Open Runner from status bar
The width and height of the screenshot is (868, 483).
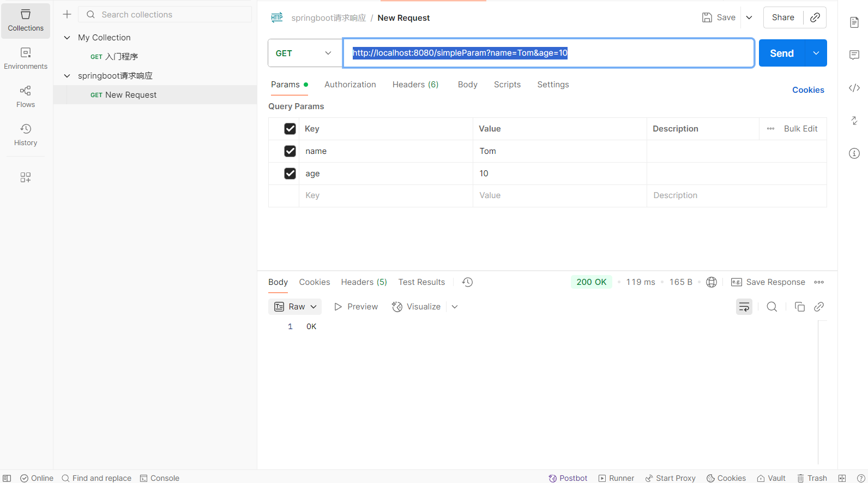coord(617,478)
